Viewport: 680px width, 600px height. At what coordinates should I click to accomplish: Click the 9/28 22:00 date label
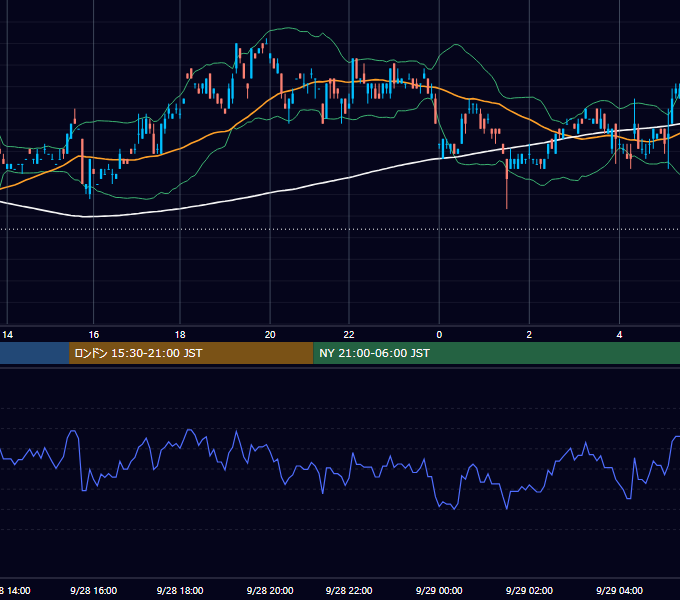click(349, 590)
